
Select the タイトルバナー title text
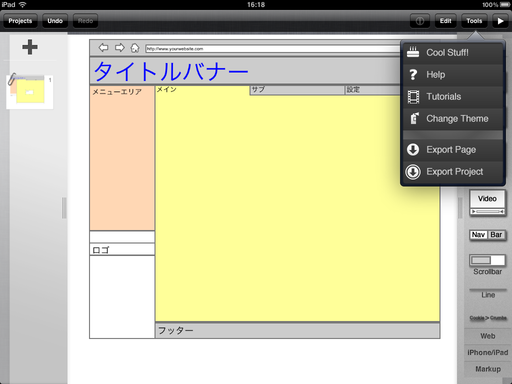tap(171, 71)
